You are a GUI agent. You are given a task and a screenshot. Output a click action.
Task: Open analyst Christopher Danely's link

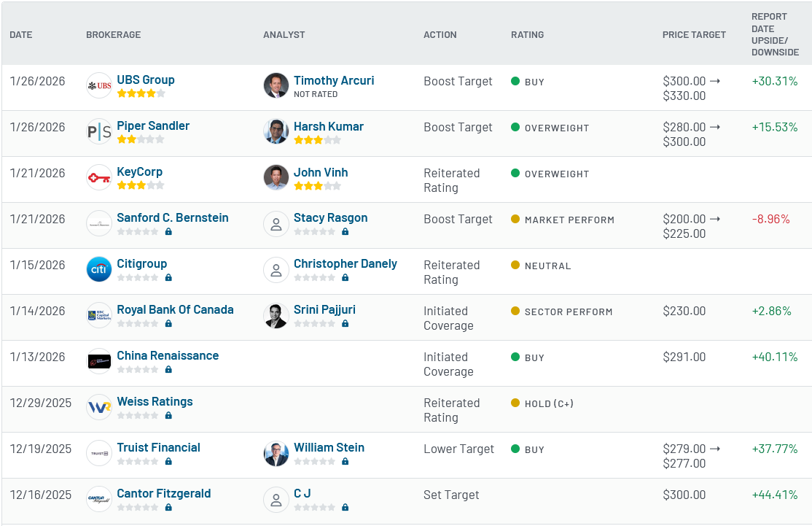click(346, 264)
